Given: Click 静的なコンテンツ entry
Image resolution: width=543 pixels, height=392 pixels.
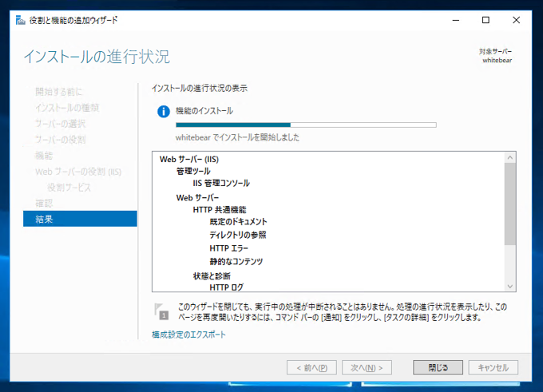Looking at the screenshot, I should [236, 261].
